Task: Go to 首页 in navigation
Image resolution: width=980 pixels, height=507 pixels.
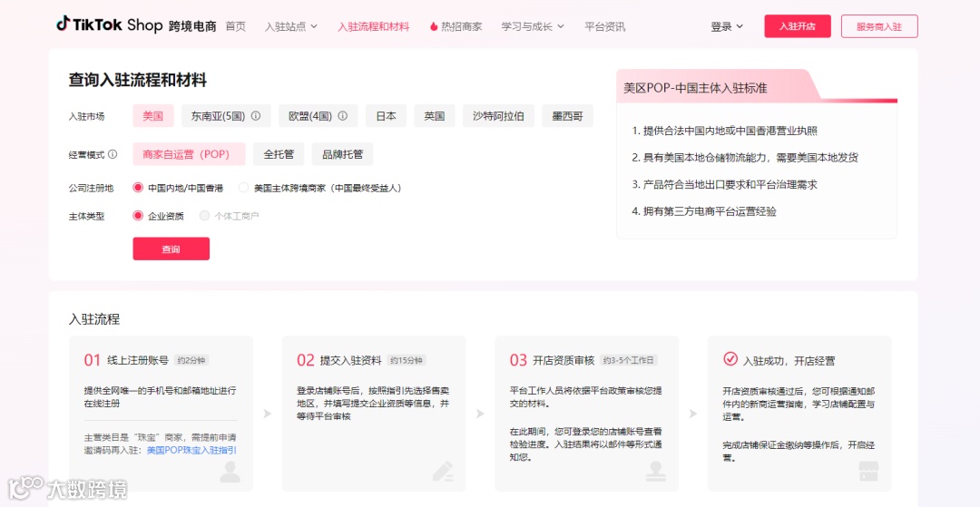Action: click(x=236, y=27)
